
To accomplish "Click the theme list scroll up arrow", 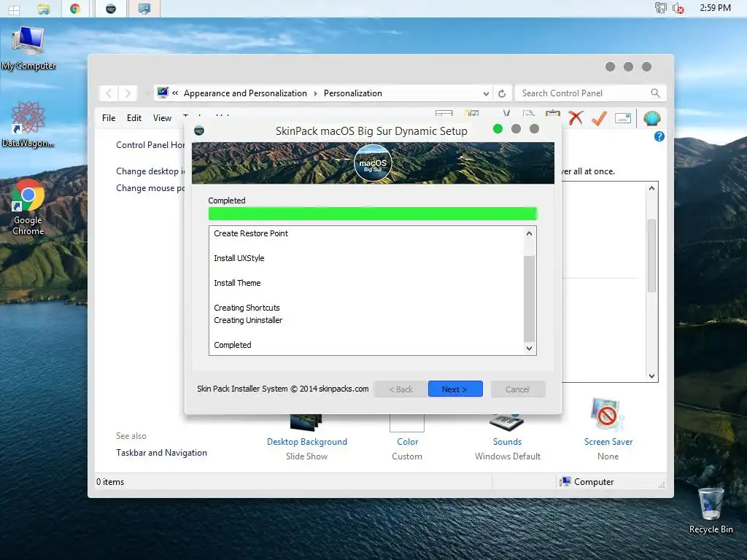I will (651, 188).
